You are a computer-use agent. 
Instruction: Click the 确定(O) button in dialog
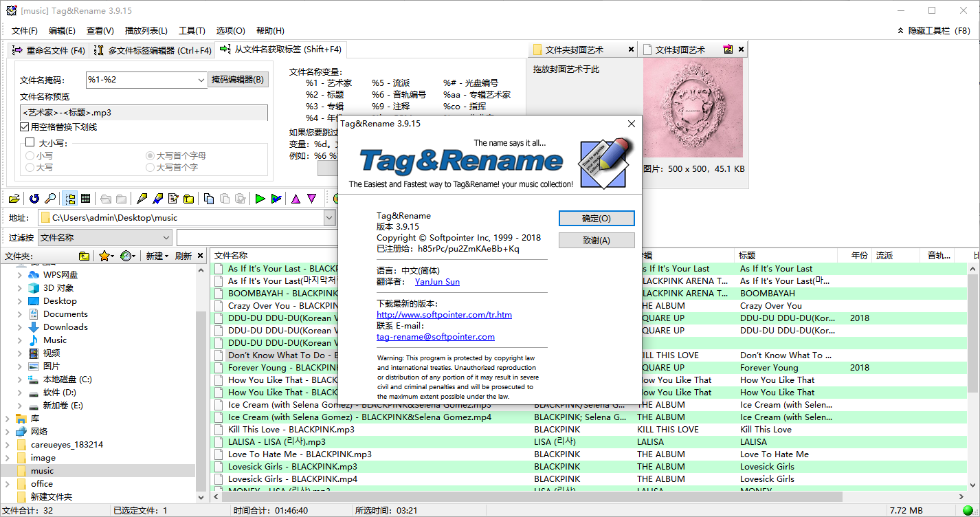click(596, 218)
